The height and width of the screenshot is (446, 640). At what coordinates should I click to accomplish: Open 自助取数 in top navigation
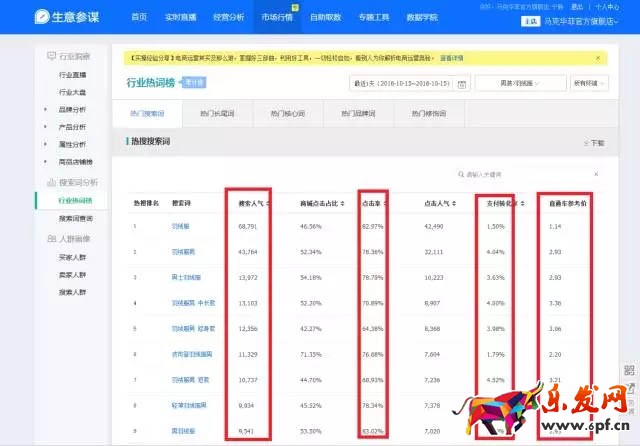(325, 17)
